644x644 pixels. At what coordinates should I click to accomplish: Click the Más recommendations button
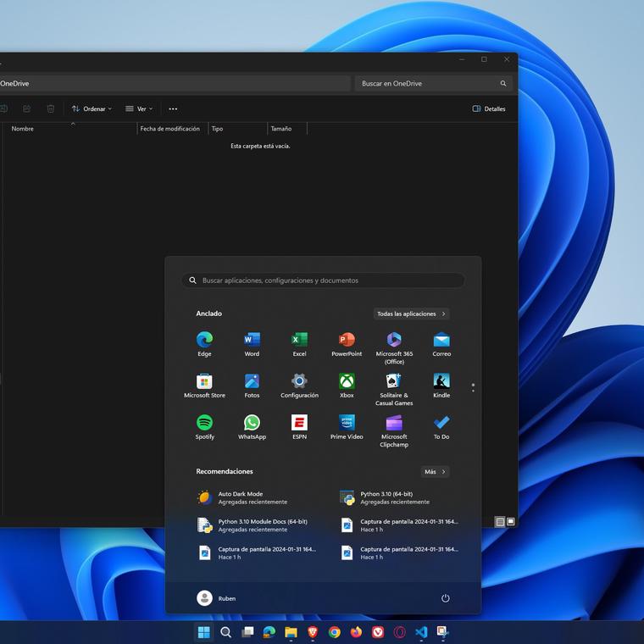pos(435,472)
